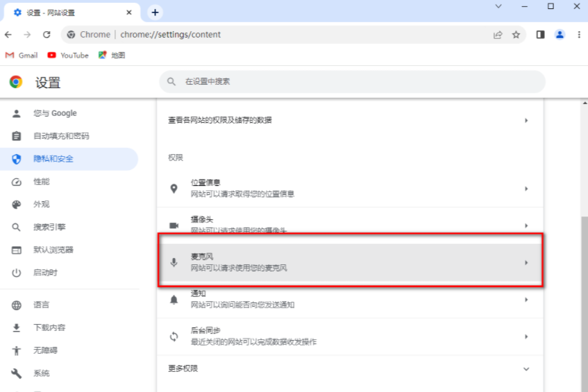588x392 pixels.
Task: Select 您与 Google in the sidebar
Action: (69, 113)
